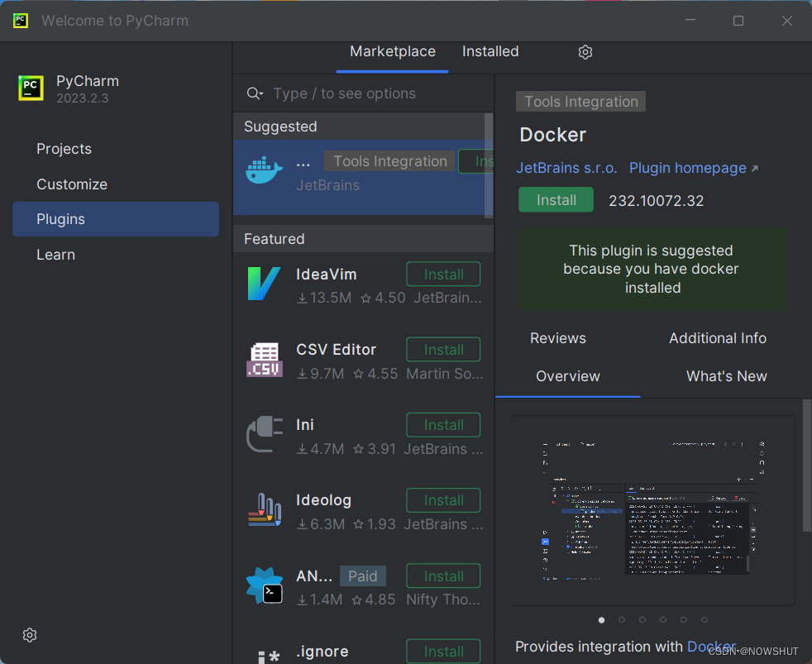This screenshot has height=664, width=812.
Task: Install the CSV Editor plugin
Action: point(443,350)
